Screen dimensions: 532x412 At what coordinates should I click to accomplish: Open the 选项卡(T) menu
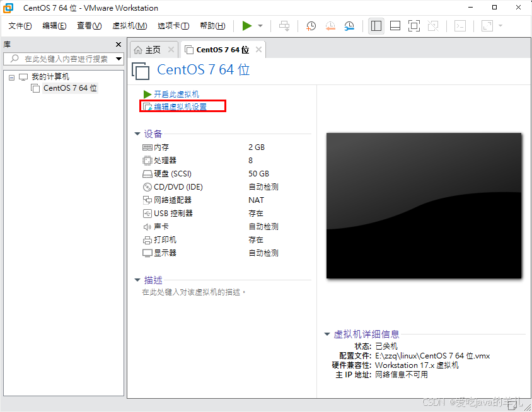pos(173,26)
